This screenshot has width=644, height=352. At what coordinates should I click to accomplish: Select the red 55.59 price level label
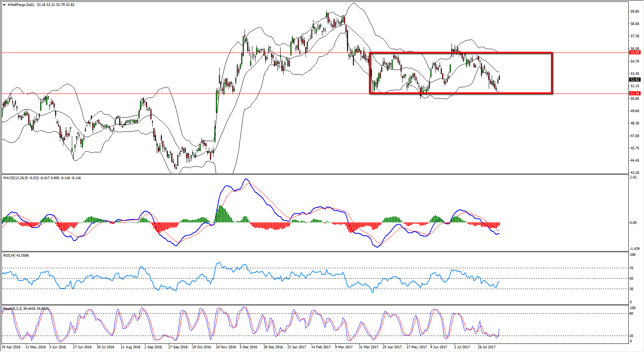click(x=635, y=53)
